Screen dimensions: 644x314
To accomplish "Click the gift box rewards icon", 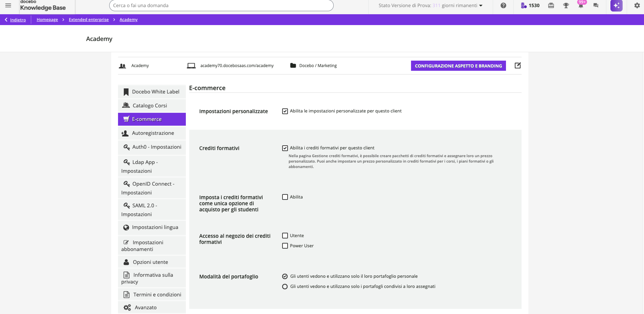I will click(551, 5).
